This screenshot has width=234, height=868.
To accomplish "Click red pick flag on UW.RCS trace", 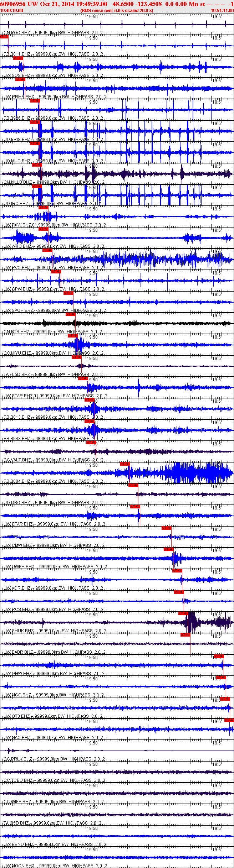I will [x=179, y=592].
